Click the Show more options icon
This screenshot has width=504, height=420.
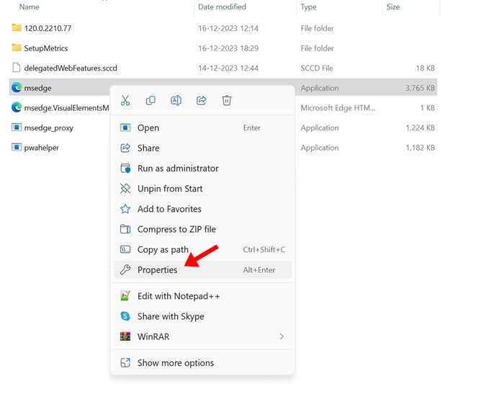(125, 363)
